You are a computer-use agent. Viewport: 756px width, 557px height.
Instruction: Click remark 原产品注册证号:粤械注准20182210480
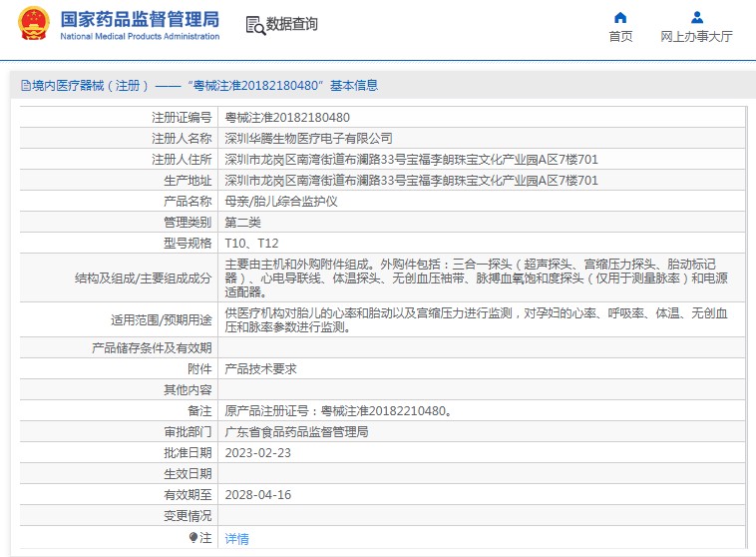tap(338, 411)
